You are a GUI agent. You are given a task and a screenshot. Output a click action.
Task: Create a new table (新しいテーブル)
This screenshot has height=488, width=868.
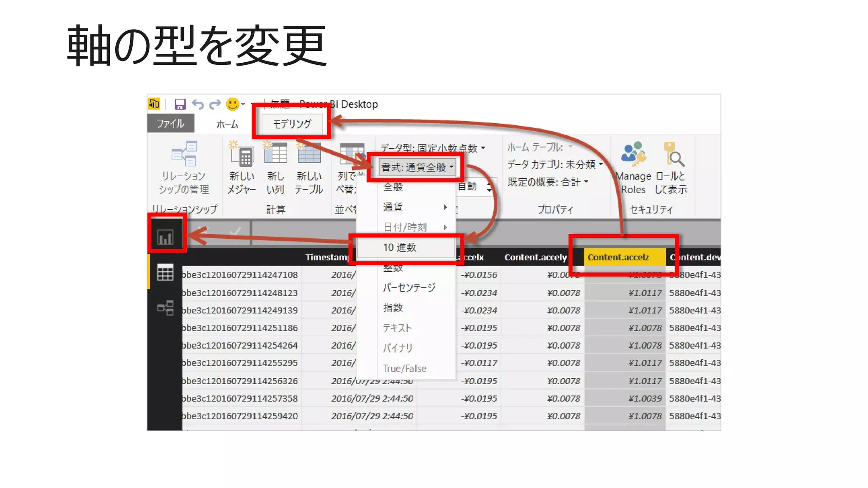point(309,168)
